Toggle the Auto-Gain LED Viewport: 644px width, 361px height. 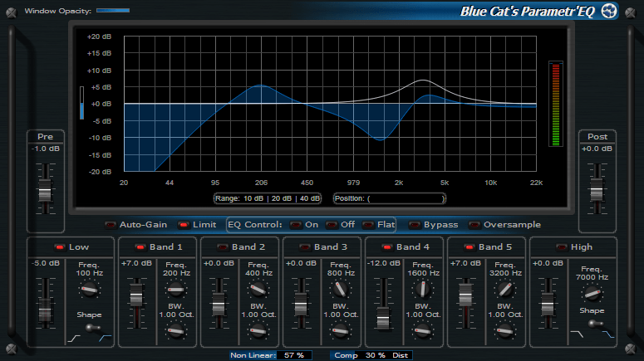coord(111,225)
